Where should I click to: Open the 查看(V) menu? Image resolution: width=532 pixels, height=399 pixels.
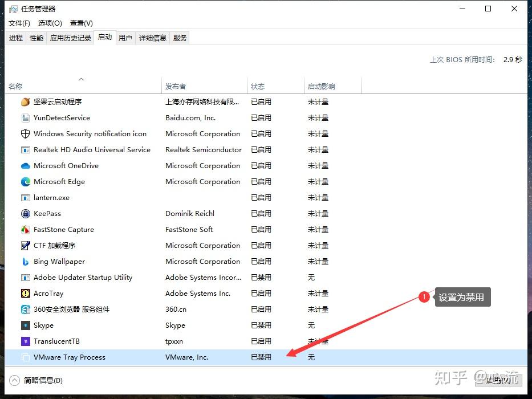pyautogui.click(x=81, y=23)
